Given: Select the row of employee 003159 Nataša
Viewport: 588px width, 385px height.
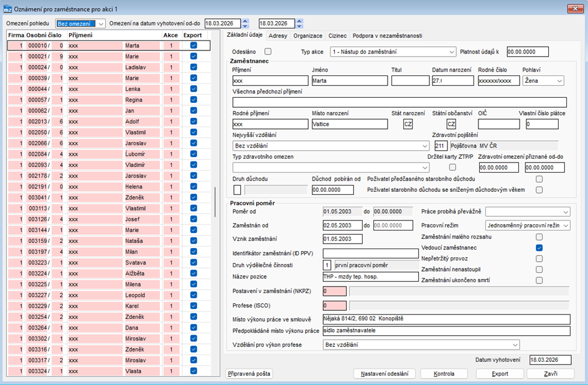Looking at the screenshot, I should (109, 240).
